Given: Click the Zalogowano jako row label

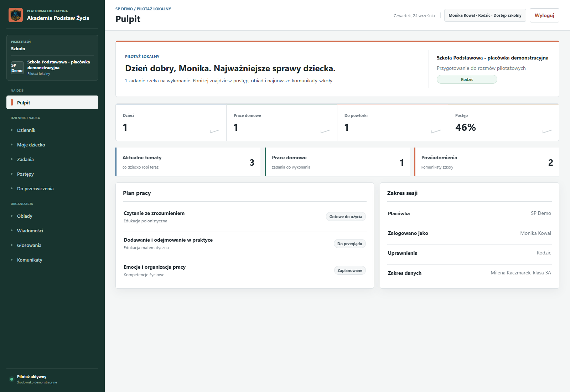Looking at the screenshot, I should pos(408,233).
